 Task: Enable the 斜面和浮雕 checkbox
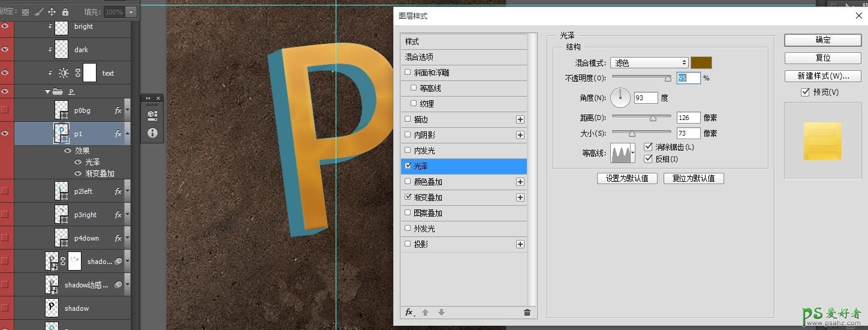point(408,73)
